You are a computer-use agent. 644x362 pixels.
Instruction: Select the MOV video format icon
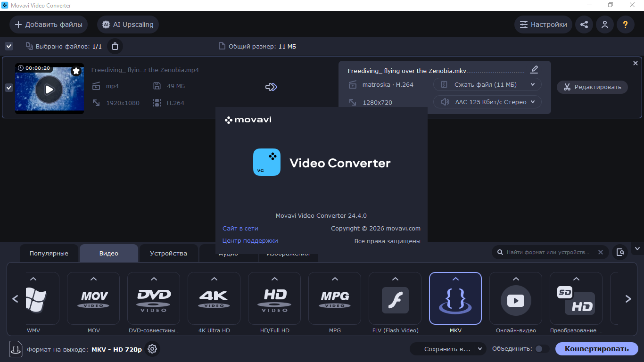pyautogui.click(x=93, y=298)
